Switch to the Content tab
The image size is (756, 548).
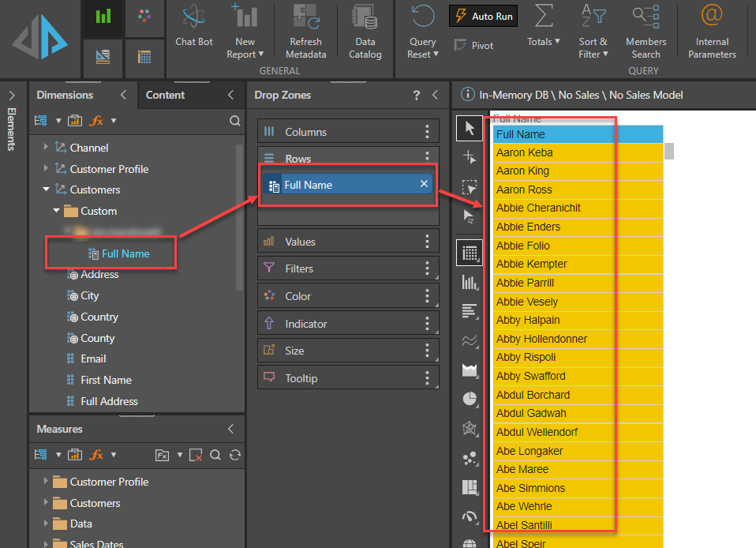(165, 95)
